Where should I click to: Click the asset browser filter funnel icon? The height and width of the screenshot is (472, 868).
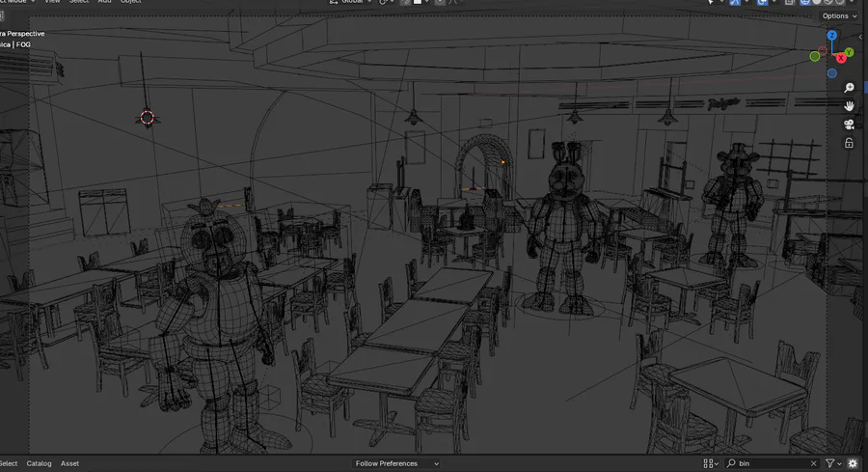coord(829,463)
